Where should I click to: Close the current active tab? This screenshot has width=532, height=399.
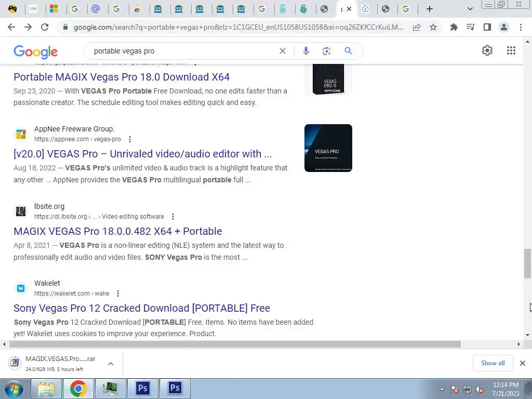pyautogui.click(x=349, y=9)
